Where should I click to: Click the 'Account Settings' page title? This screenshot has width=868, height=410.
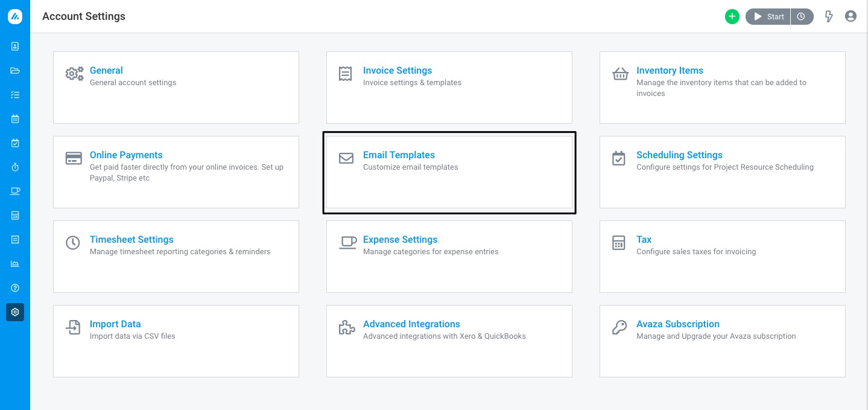[x=84, y=17]
